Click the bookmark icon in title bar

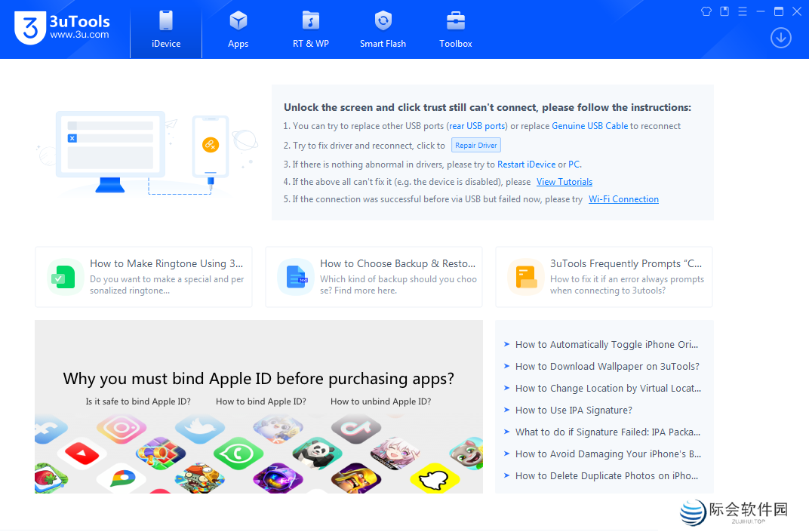coord(724,11)
